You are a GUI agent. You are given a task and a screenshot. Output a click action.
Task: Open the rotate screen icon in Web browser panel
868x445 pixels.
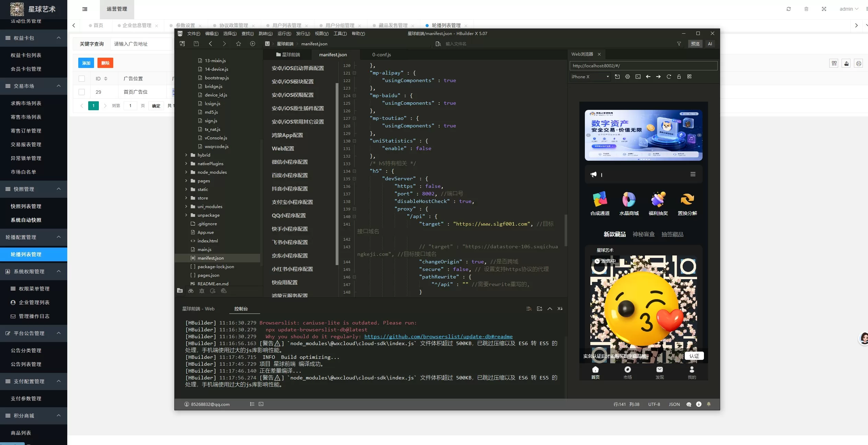tap(617, 77)
